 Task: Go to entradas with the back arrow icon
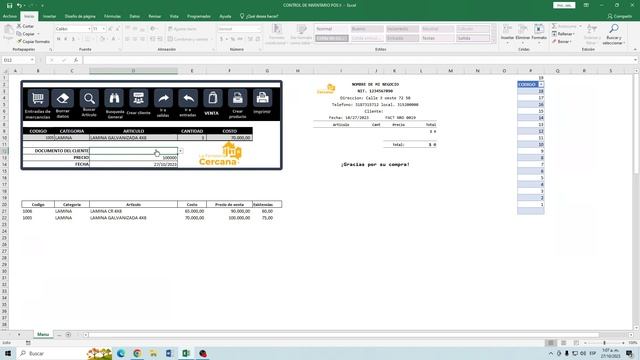tap(188, 98)
